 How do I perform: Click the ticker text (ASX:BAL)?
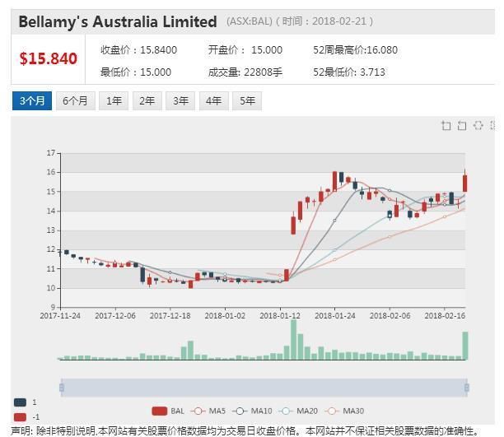pos(250,21)
